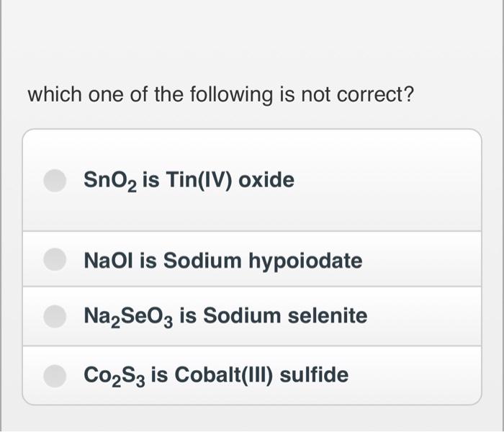The height and width of the screenshot is (432, 504).
Task: Click the SnO₂ chemical formula
Action: (108, 179)
